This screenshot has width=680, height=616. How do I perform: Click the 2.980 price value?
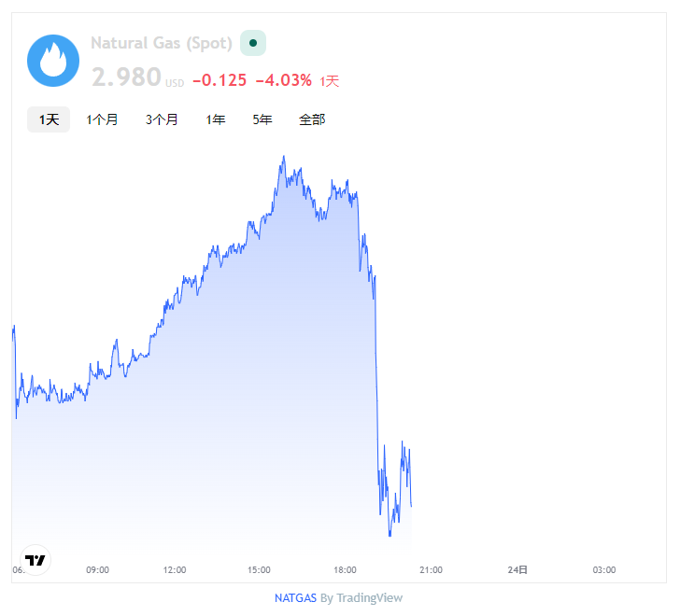point(126,77)
